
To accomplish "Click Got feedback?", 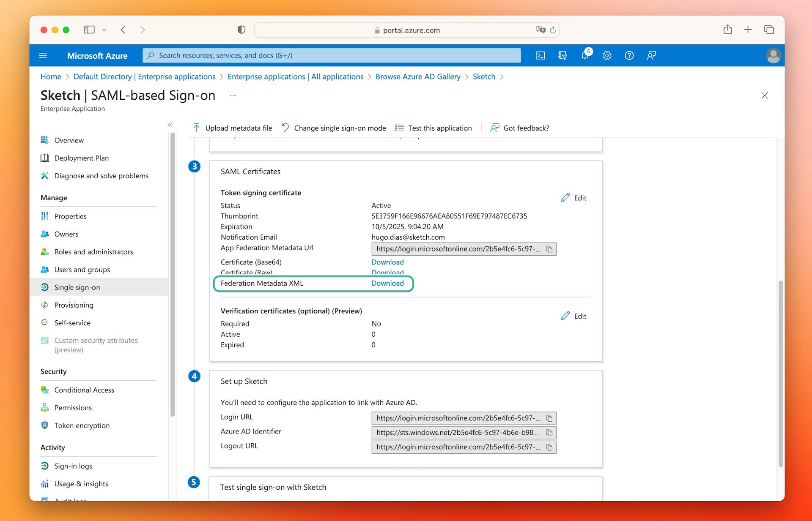I will 520,128.
